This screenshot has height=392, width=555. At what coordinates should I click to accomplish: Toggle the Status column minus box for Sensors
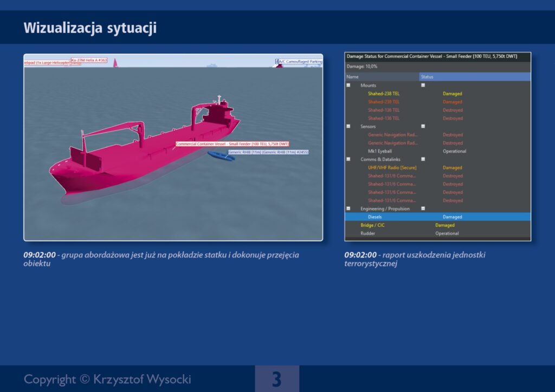coord(423,126)
